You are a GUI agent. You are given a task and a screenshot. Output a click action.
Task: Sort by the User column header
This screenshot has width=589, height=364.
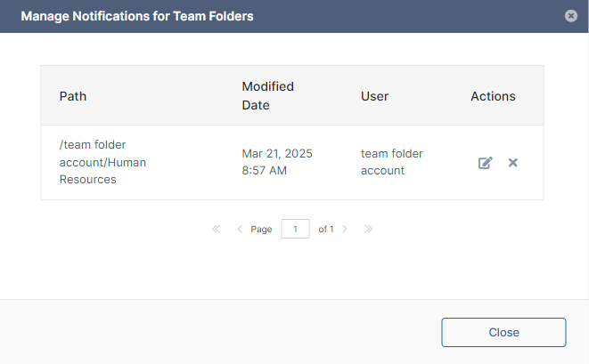tap(375, 96)
